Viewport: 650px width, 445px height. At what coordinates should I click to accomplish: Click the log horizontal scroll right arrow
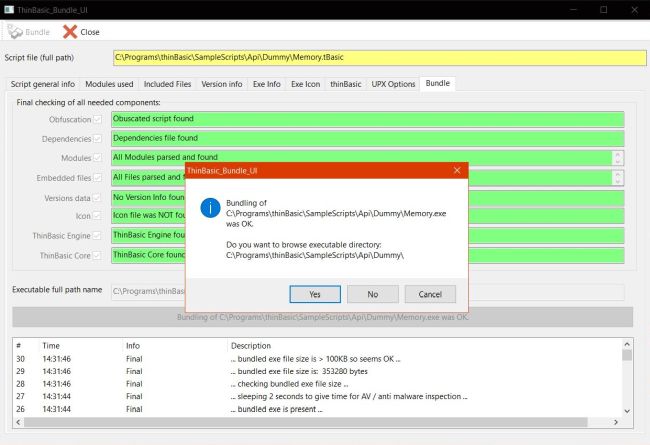tap(616, 422)
